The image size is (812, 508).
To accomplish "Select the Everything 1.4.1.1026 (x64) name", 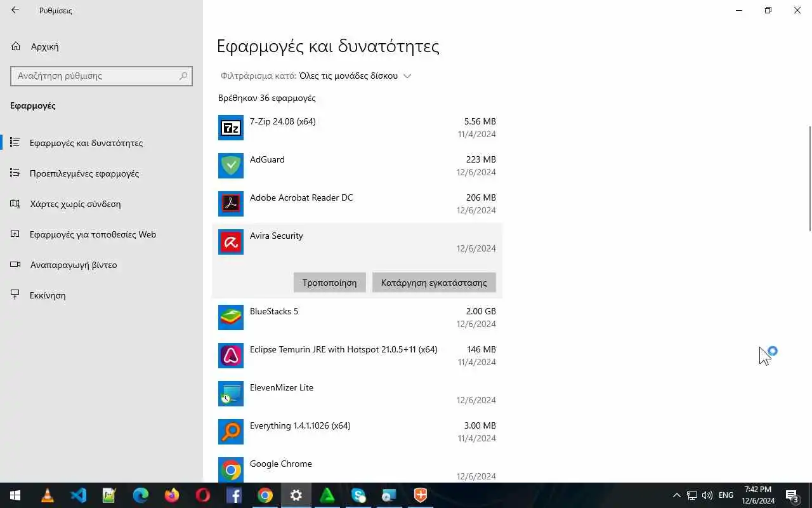I will [x=300, y=425].
